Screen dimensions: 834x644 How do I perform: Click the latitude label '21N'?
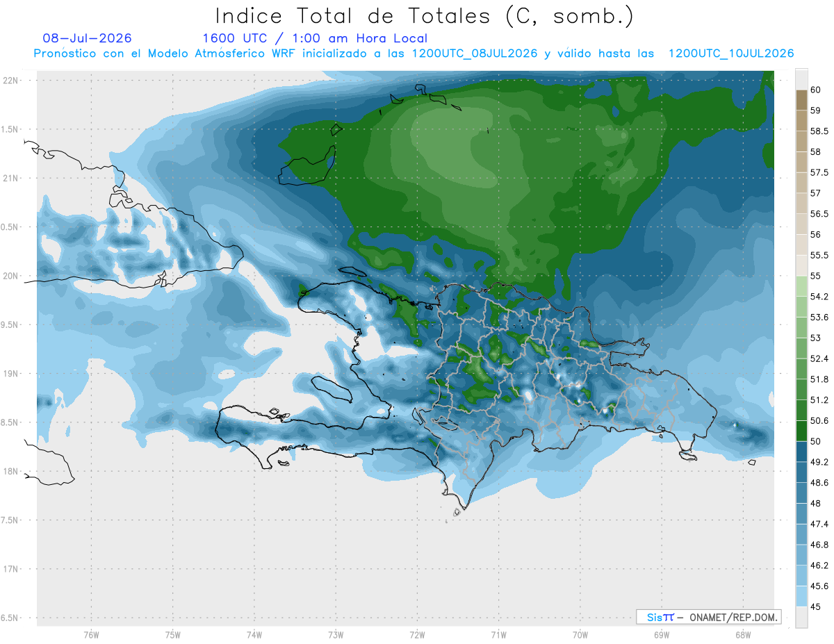[x=11, y=178]
